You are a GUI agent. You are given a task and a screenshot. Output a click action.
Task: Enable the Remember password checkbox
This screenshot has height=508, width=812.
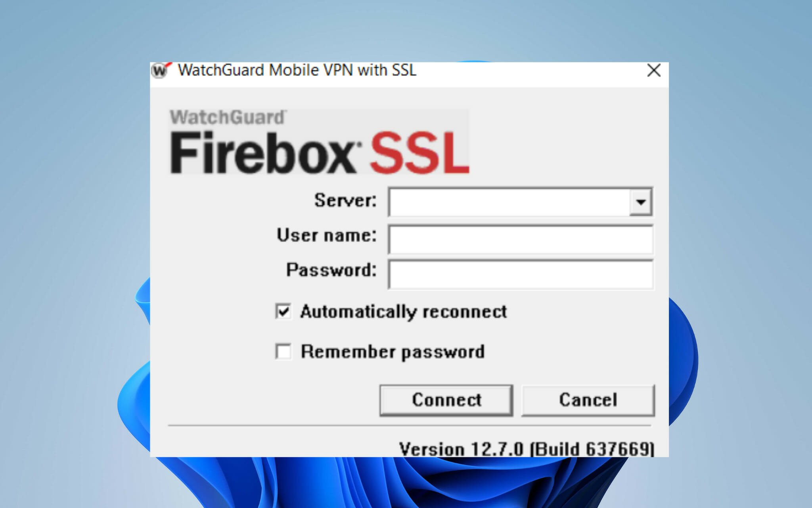tap(283, 352)
